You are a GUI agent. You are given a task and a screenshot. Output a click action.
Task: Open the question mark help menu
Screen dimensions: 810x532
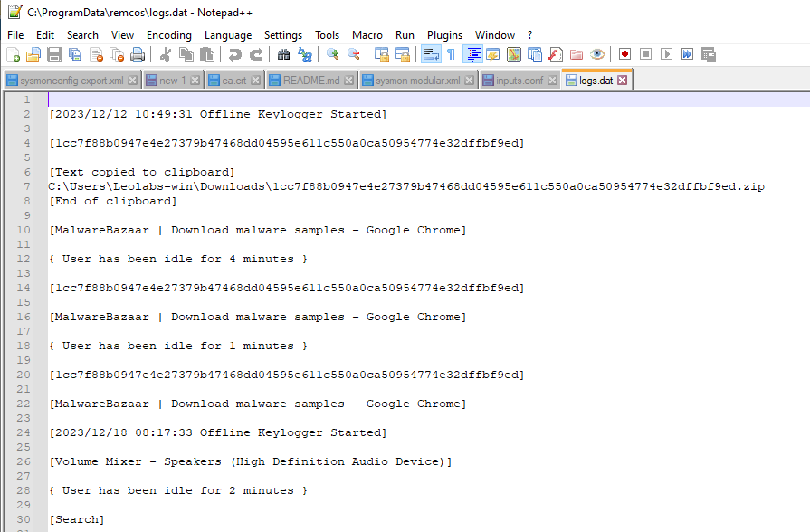pyautogui.click(x=530, y=35)
